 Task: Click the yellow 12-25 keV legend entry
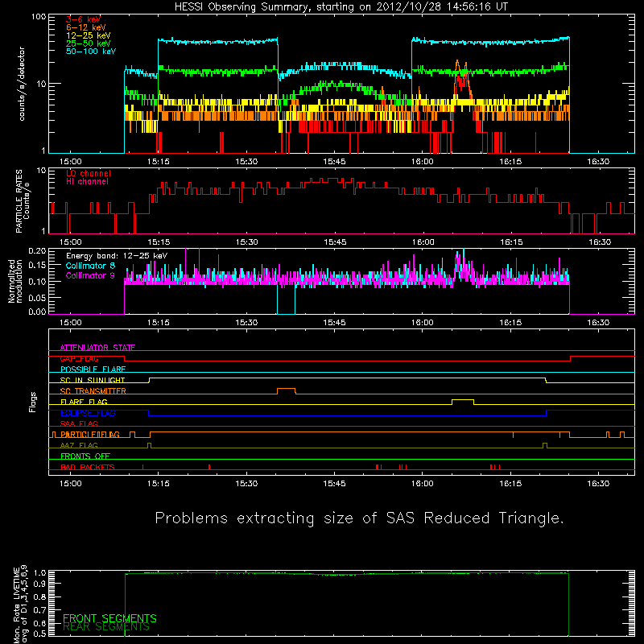pos(89,35)
